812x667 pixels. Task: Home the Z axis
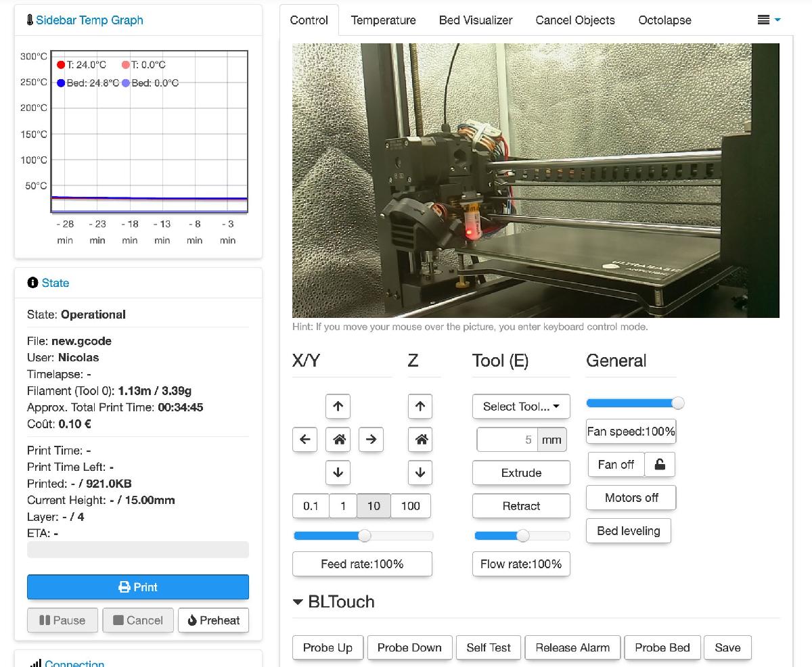coord(420,440)
